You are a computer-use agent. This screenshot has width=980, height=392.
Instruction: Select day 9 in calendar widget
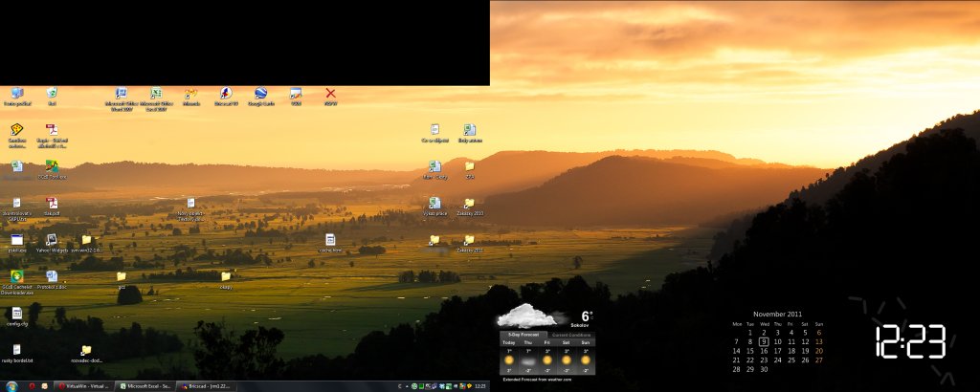point(764,341)
